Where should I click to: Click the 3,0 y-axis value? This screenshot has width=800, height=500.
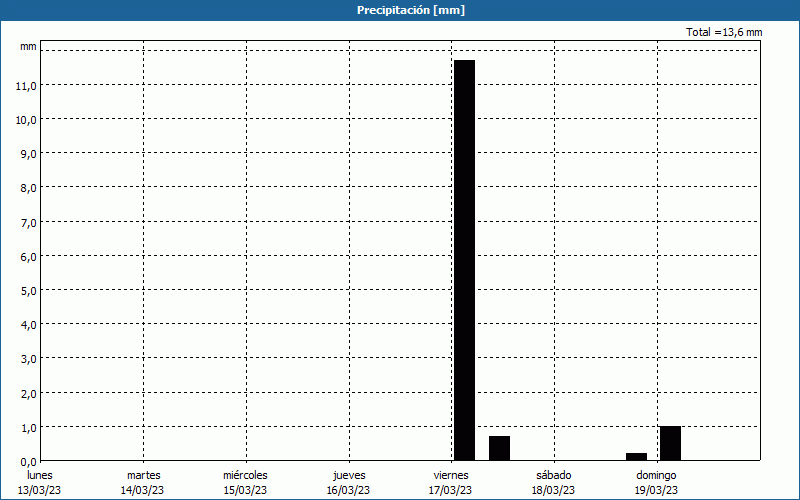[28, 359]
